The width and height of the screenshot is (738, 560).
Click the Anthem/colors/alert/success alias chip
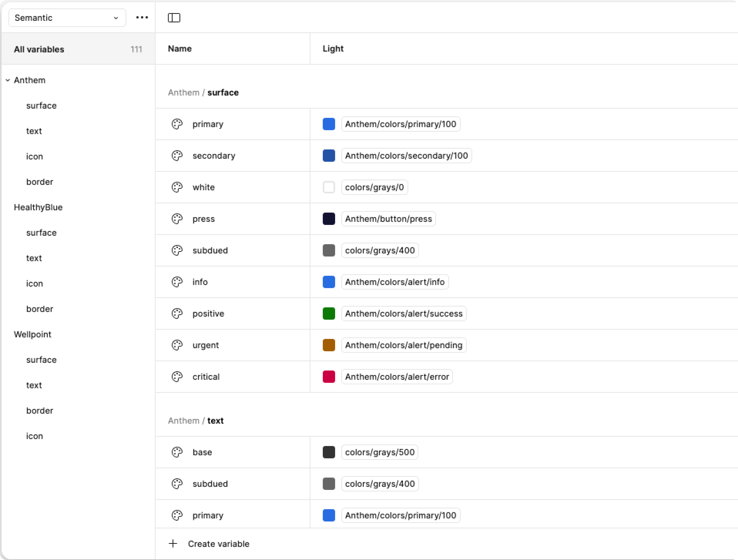pyautogui.click(x=403, y=314)
